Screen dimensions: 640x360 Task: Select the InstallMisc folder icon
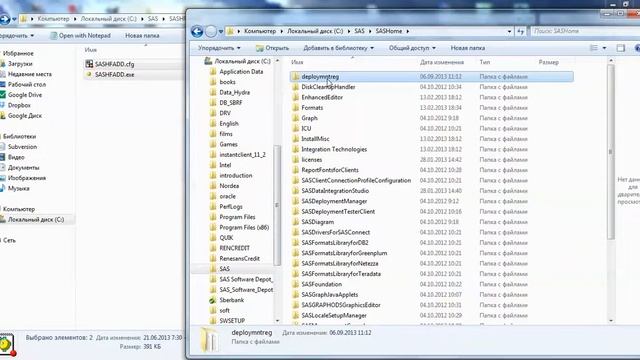(296, 139)
